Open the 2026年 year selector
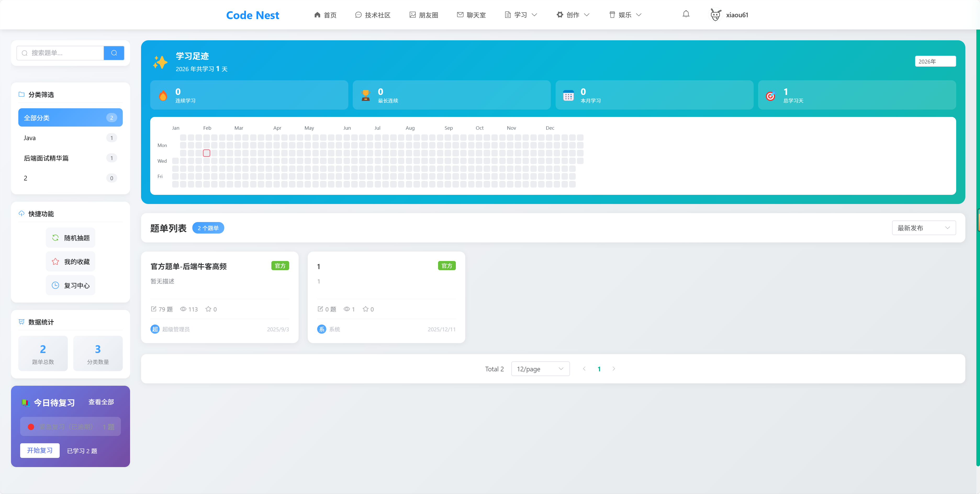The image size is (980, 494). pos(935,61)
